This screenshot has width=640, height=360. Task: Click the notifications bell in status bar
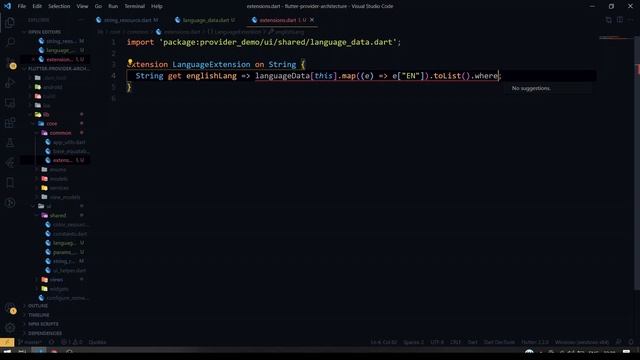coord(631,342)
